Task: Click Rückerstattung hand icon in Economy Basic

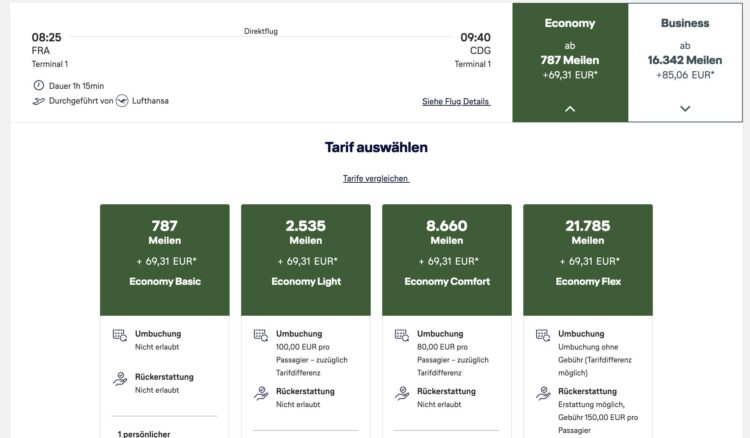Action: coord(120,378)
